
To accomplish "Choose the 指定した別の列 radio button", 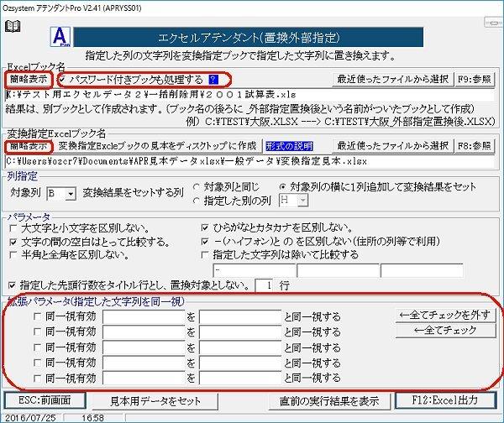I will coord(197,201).
